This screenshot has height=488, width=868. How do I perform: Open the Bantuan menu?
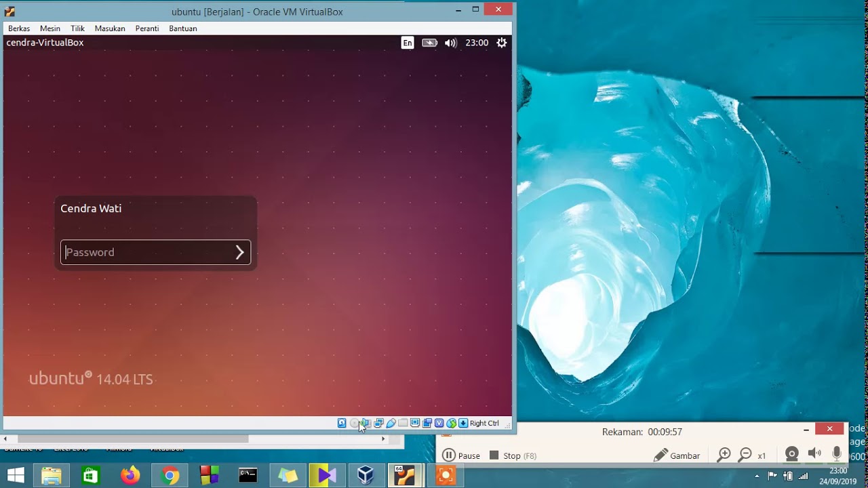pyautogui.click(x=183, y=28)
